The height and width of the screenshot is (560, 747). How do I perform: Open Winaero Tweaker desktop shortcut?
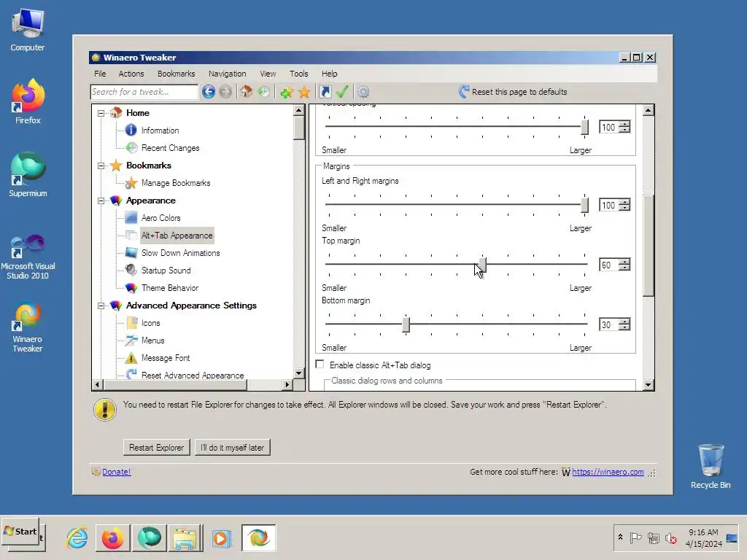[x=28, y=327]
